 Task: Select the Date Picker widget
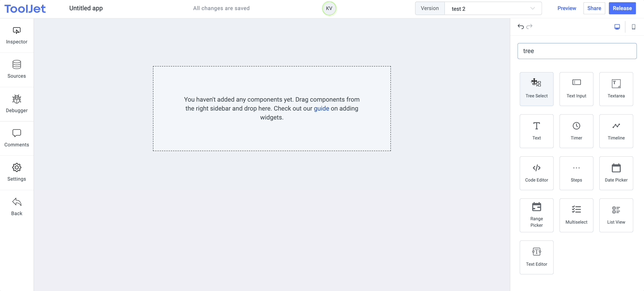click(x=616, y=173)
